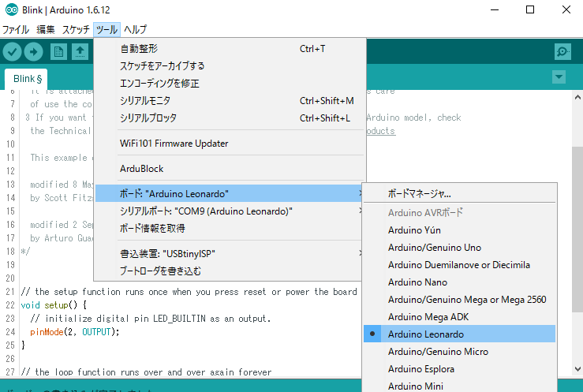Select the Arduino Esplora board

pyautogui.click(x=460, y=369)
